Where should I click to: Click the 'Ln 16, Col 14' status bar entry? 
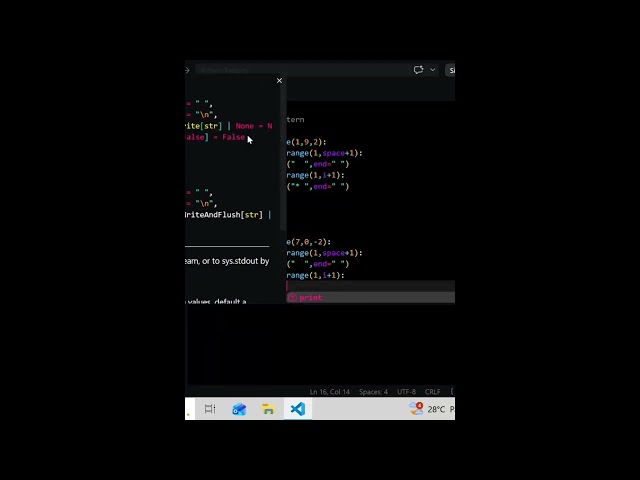click(330, 392)
